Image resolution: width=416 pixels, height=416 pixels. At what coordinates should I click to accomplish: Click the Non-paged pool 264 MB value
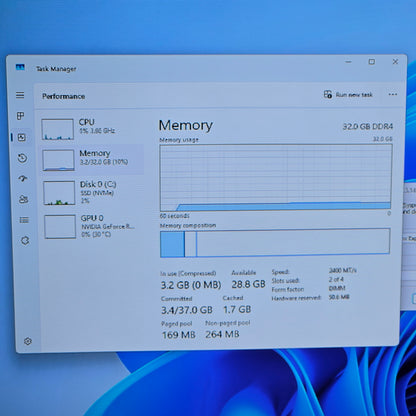(222, 334)
